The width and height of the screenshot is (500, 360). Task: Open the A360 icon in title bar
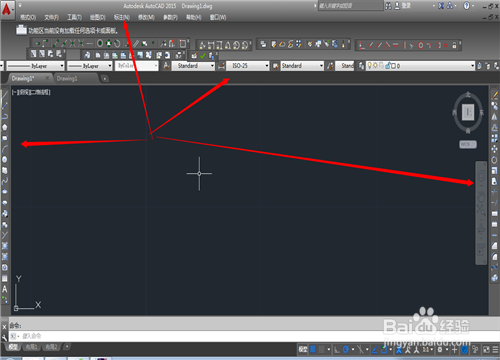pos(450,6)
